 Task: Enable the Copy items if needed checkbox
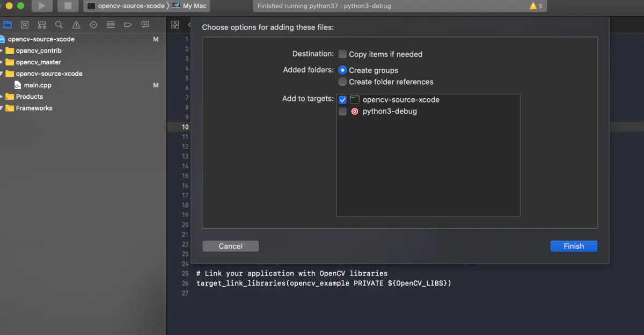pos(342,54)
